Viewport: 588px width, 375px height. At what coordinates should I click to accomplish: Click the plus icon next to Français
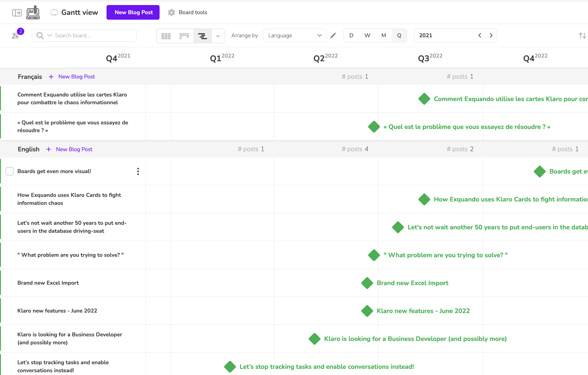point(51,77)
